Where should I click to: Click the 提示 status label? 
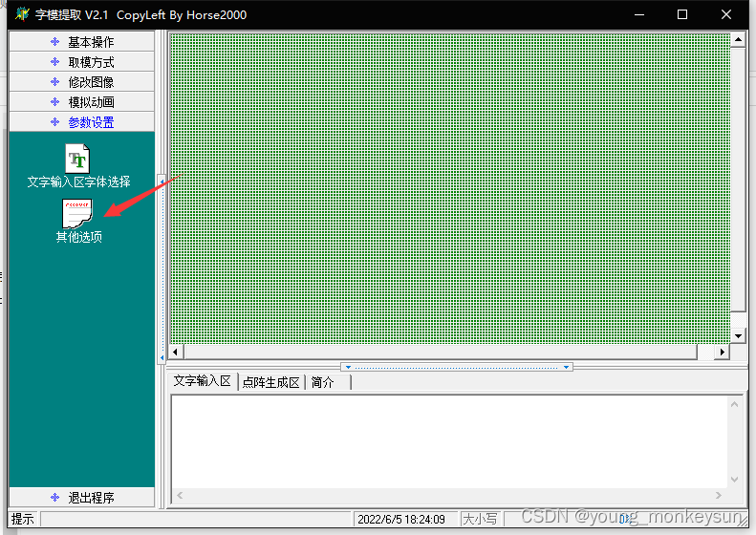tap(23, 519)
